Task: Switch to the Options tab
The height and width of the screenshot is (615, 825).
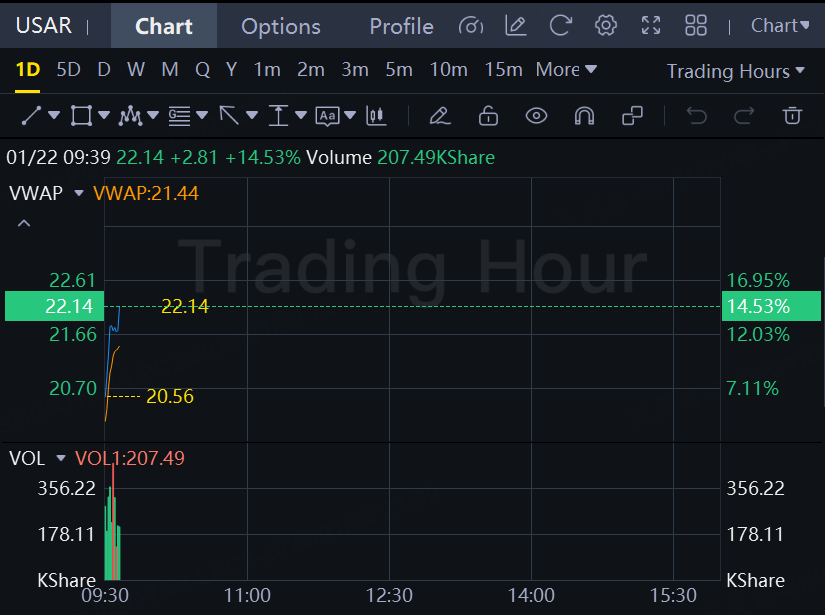Action: (281, 26)
